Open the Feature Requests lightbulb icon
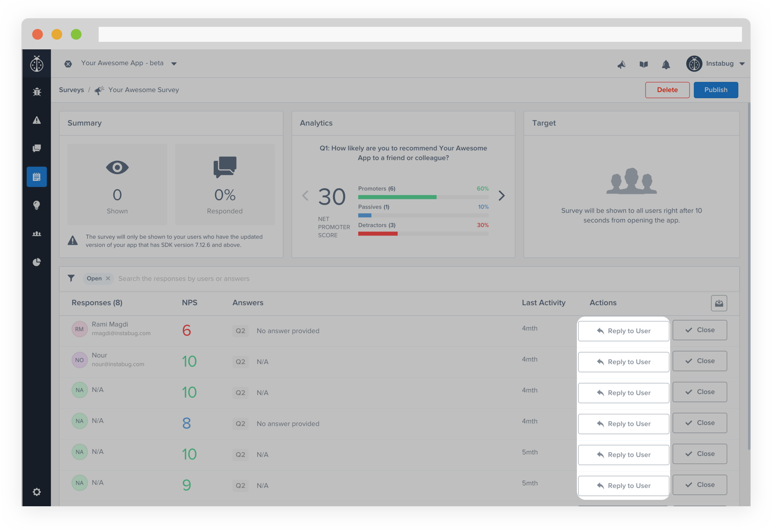 37,205
